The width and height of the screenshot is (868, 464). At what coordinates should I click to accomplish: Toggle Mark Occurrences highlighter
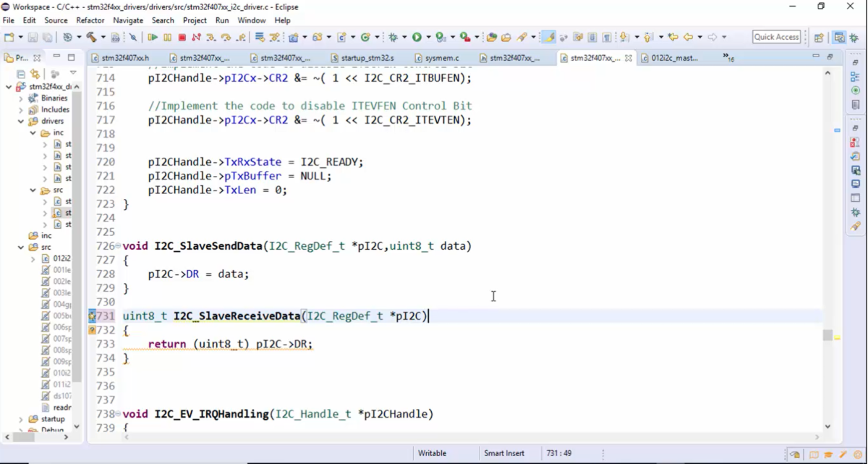(x=548, y=37)
